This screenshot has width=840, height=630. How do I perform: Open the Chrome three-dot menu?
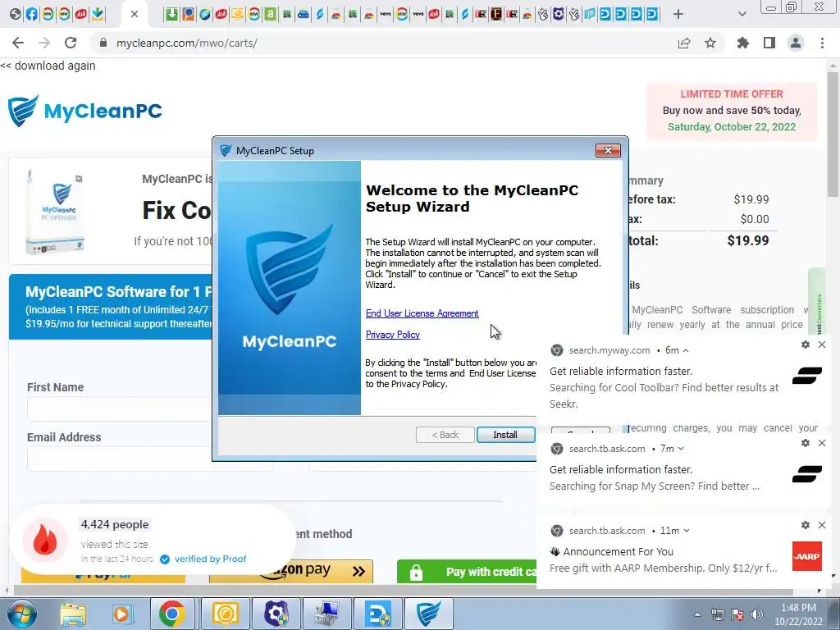[x=822, y=43]
